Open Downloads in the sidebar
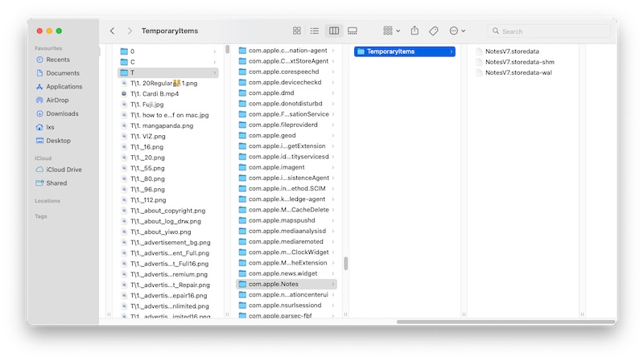644x361 pixels. [x=62, y=113]
